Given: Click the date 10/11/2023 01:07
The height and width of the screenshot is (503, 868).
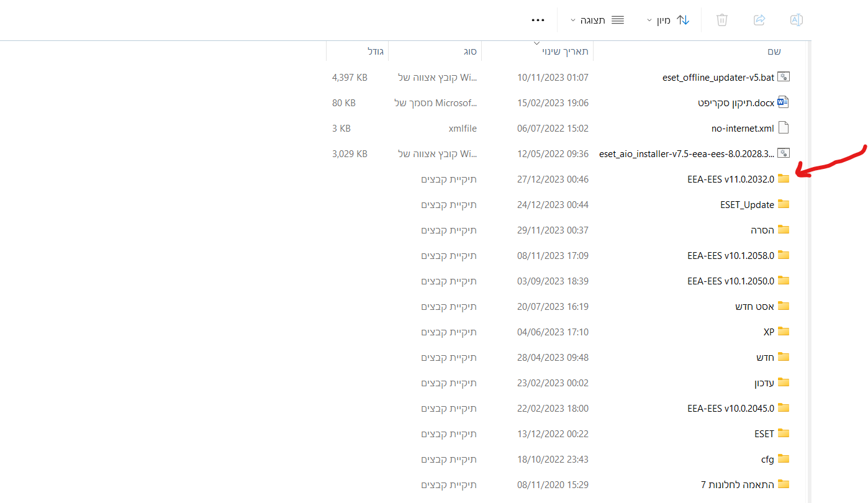Looking at the screenshot, I should 553,78.
